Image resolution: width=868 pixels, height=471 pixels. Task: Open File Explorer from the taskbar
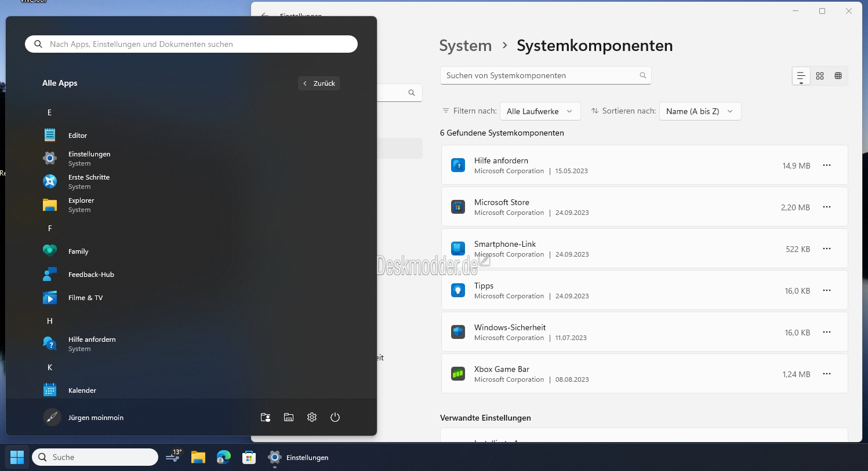point(198,457)
